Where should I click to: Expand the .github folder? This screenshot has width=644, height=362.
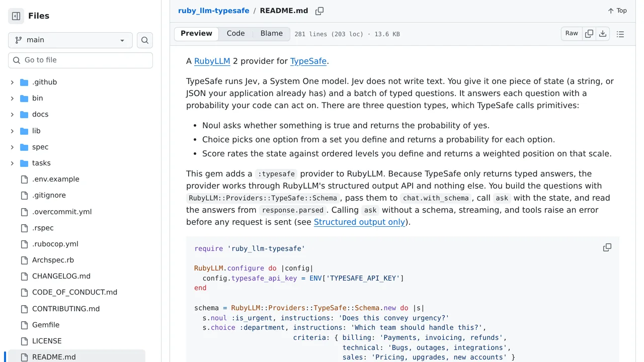click(x=12, y=82)
